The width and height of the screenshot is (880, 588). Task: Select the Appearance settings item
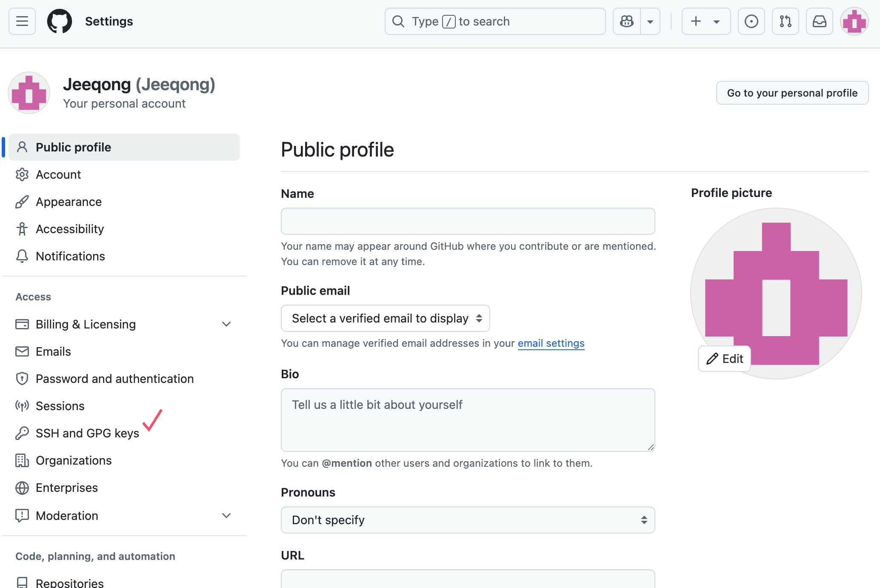[x=69, y=202]
